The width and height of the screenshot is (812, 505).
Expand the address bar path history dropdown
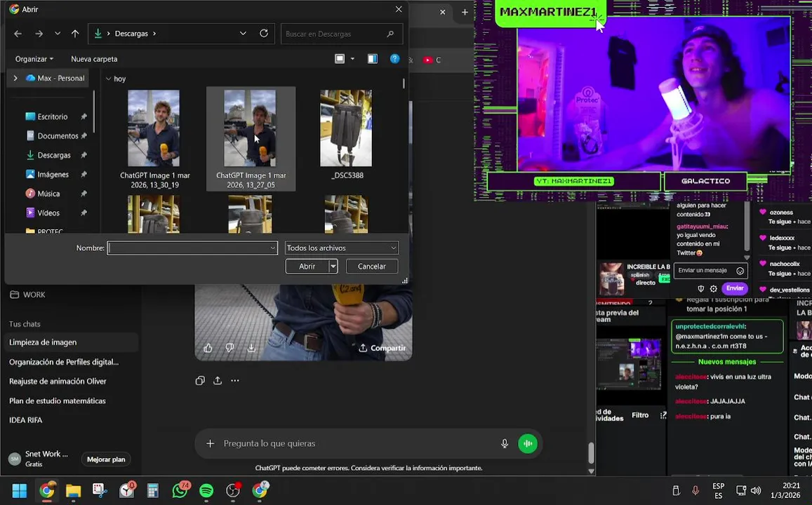(243, 34)
